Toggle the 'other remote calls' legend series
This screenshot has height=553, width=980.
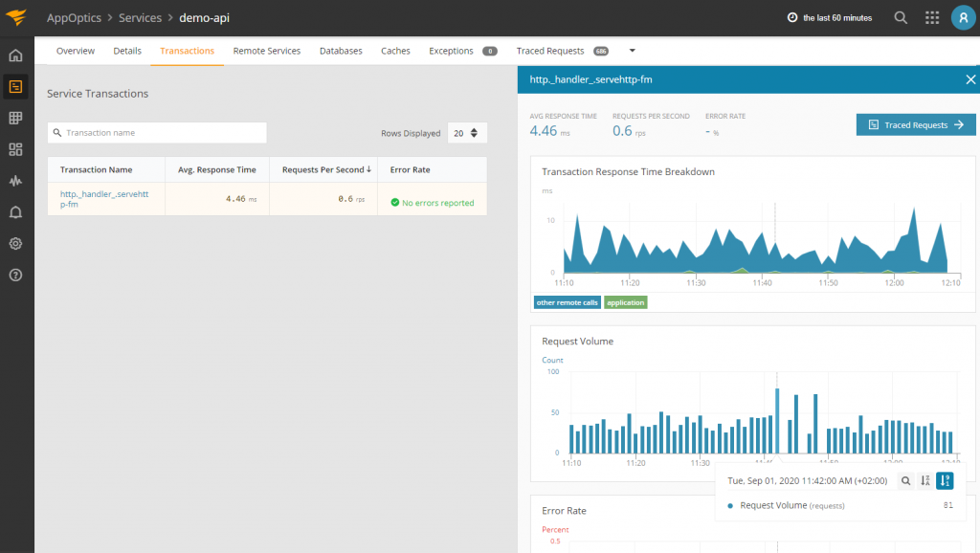567,302
